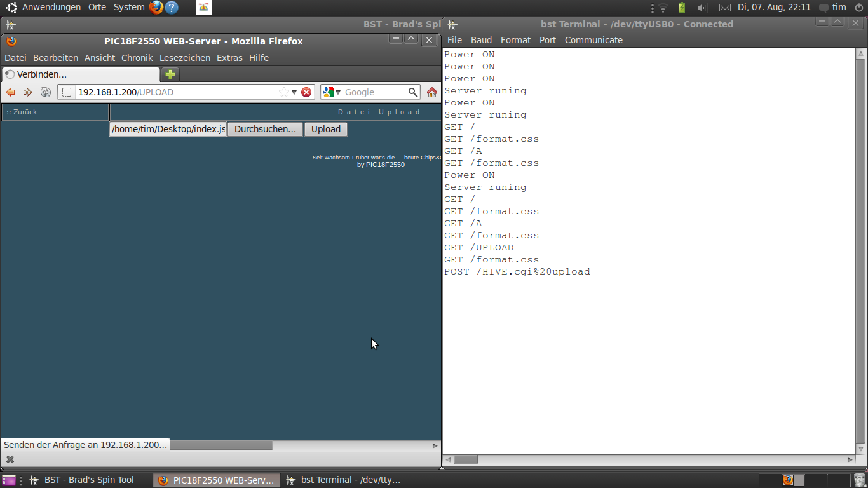868x488 pixels.
Task: Expand the URL bar history dropdown
Action: [x=294, y=92]
